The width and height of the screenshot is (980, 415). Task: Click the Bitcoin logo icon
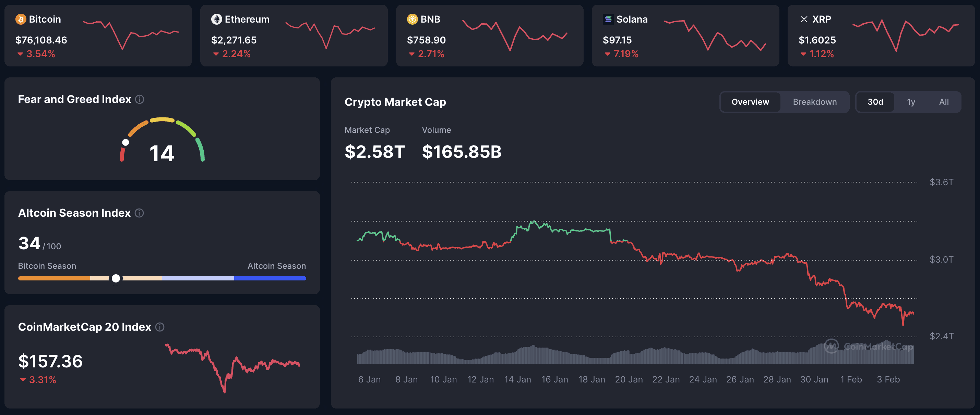(x=21, y=19)
